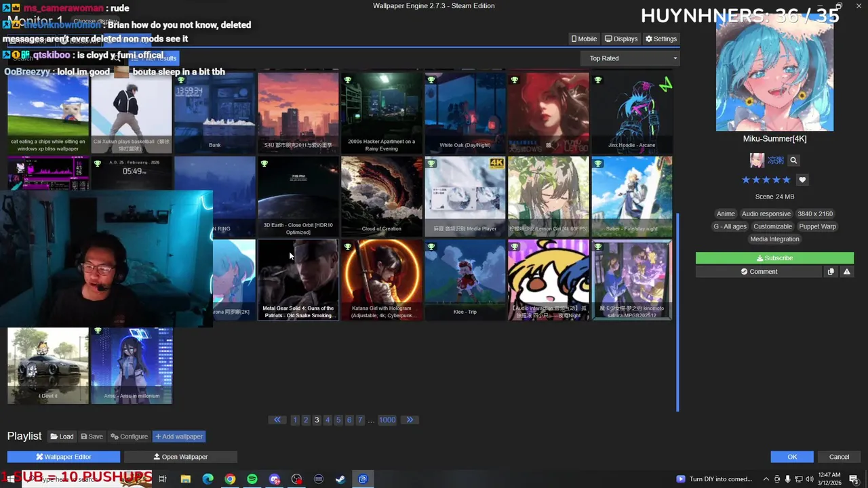Report wallpaper via warning triangle icon
This screenshot has width=868, height=488.
coord(846,272)
